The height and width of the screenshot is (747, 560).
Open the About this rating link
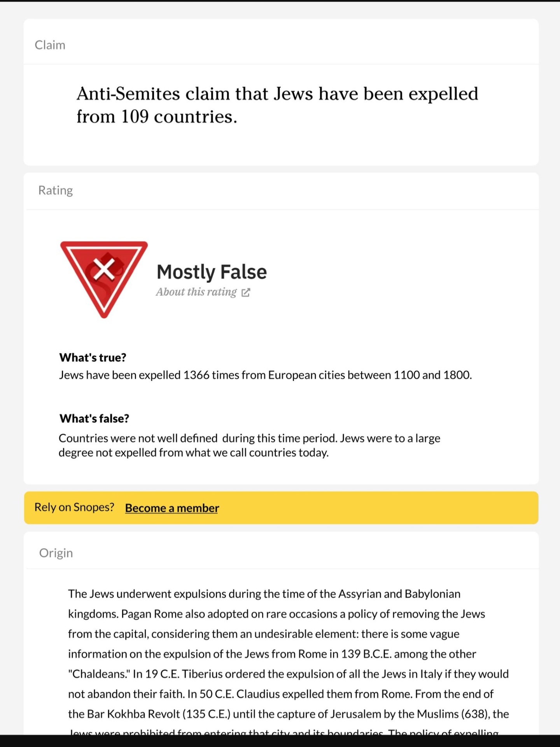coord(196,292)
